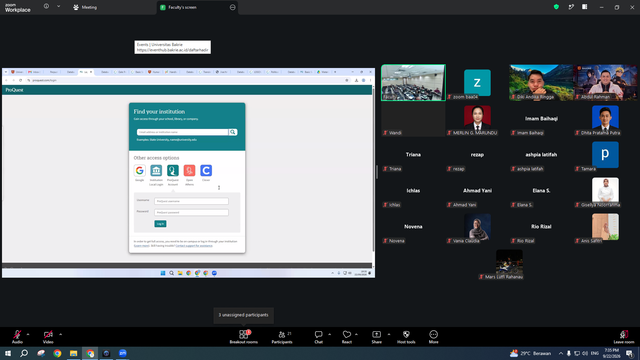640x360 pixels.
Task: Click the Zoom Workplace logo
Action: click(x=18, y=8)
